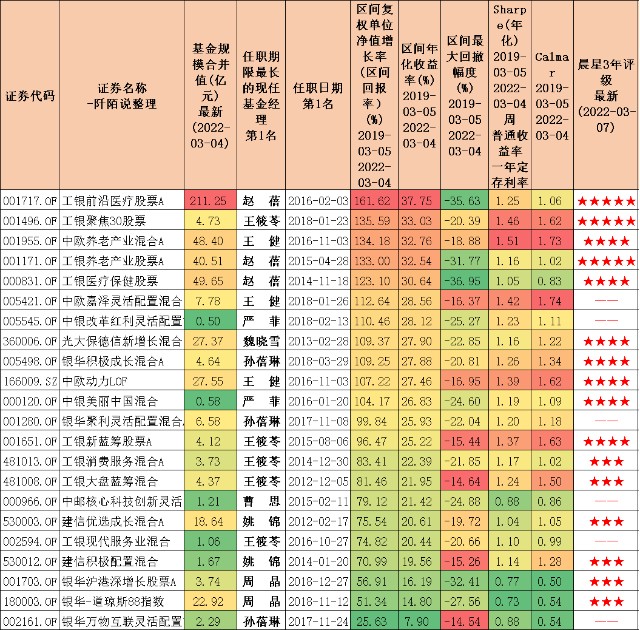Select the Calmar column header

552,95
